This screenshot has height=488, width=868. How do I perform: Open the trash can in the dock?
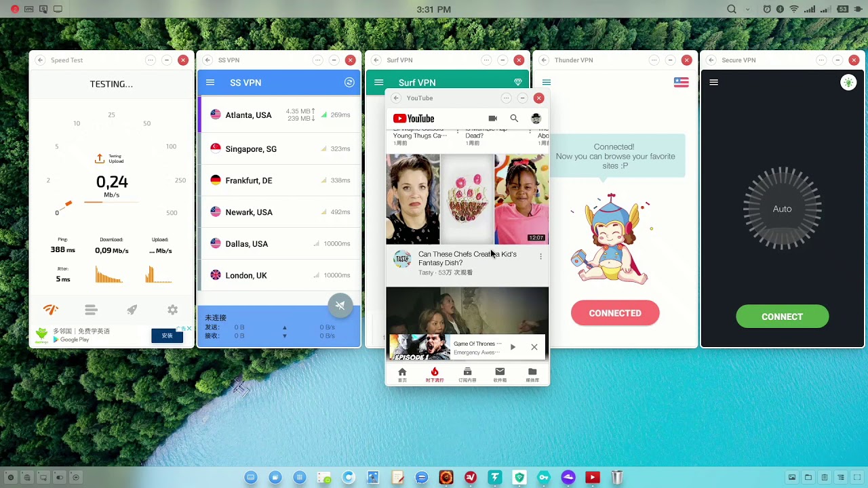pos(616,478)
